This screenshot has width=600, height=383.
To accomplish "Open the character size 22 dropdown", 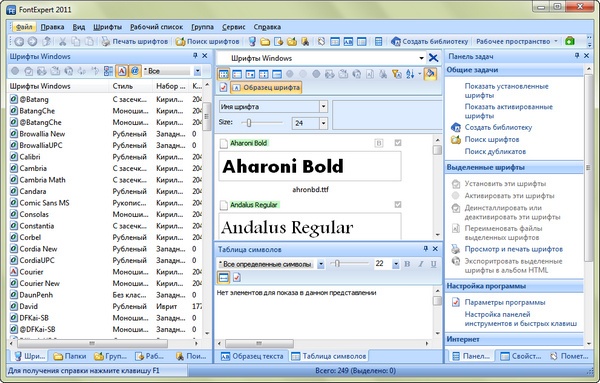I will [396, 264].
